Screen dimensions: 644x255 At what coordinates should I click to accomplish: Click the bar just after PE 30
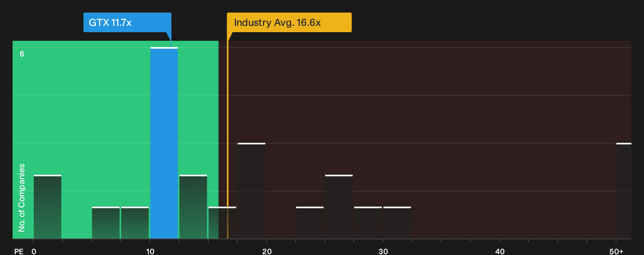click(x=397, y=222)
